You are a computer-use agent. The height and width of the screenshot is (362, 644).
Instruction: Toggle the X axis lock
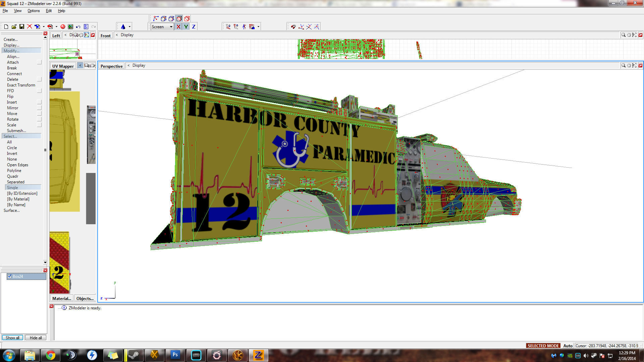pos(178,27)
